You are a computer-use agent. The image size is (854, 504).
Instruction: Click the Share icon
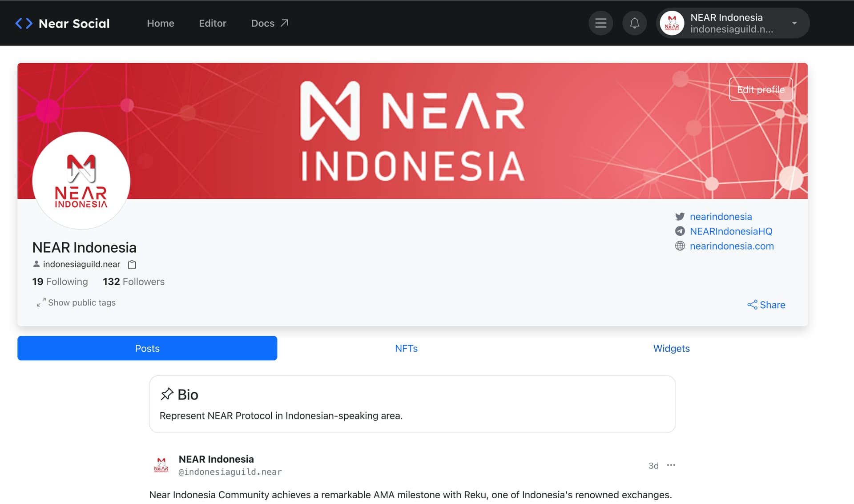click(x=752, y=305)
